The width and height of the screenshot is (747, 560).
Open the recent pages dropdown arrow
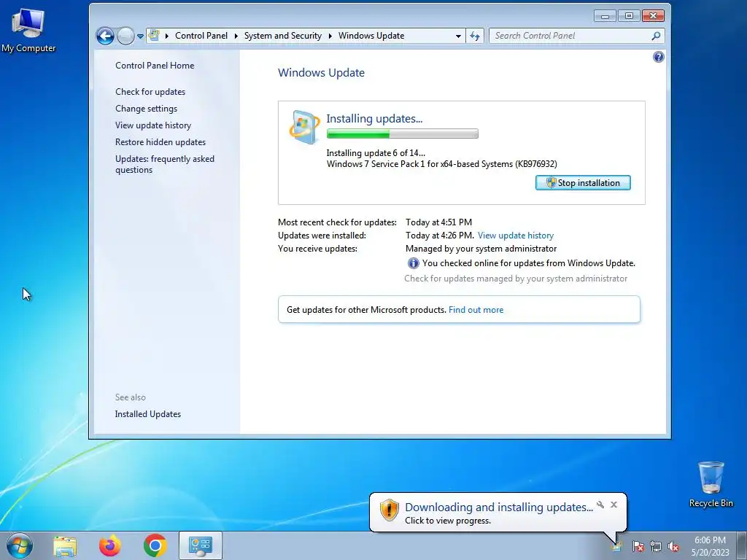click(x=140, y=36)
